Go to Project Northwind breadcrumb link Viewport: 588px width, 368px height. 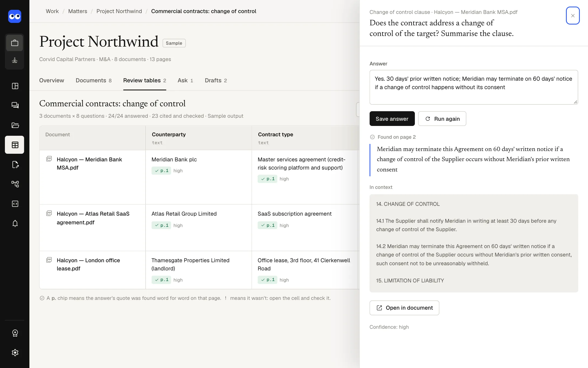(119, 11)
